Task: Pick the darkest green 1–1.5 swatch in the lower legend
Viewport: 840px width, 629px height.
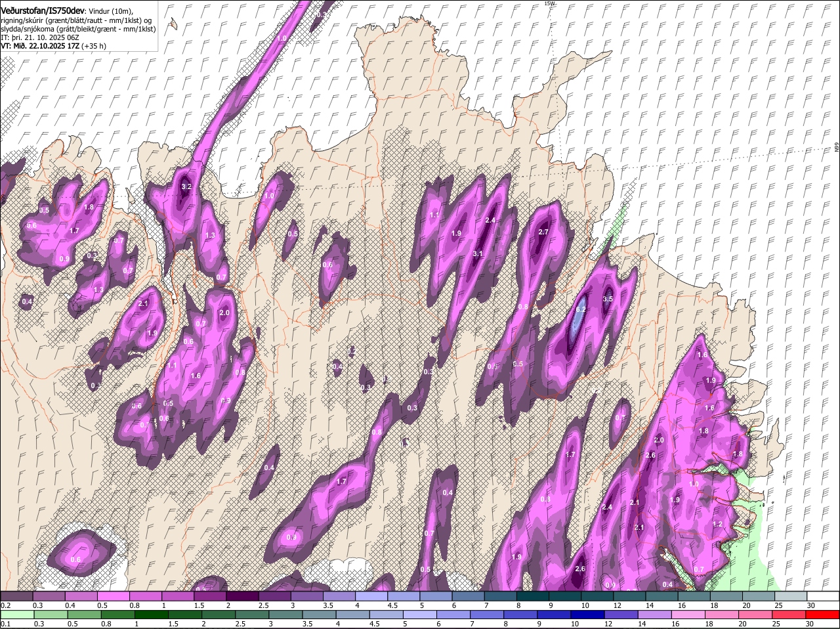Action: [151, 615]
